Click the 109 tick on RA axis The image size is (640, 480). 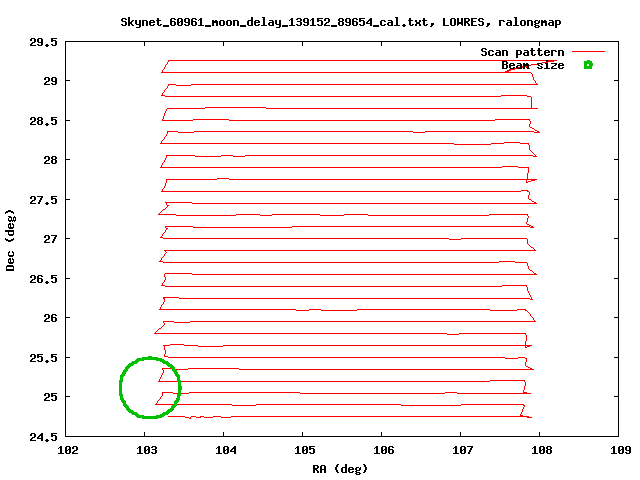[619, 450]
